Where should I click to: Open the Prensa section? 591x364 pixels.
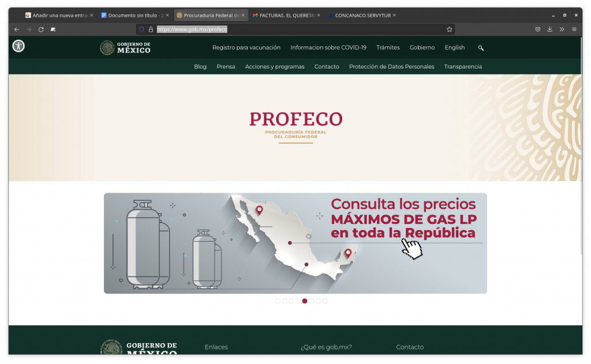coord(226,67)
